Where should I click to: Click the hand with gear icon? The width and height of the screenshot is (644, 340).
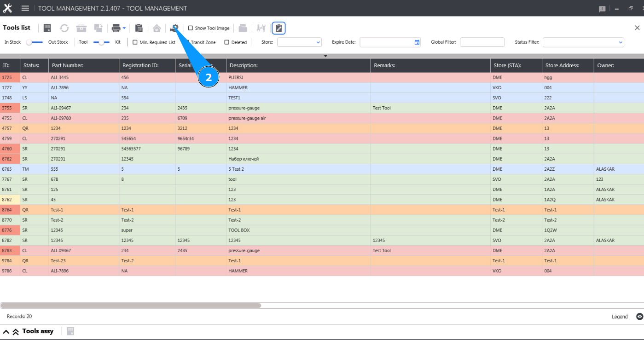coord(174,28)
